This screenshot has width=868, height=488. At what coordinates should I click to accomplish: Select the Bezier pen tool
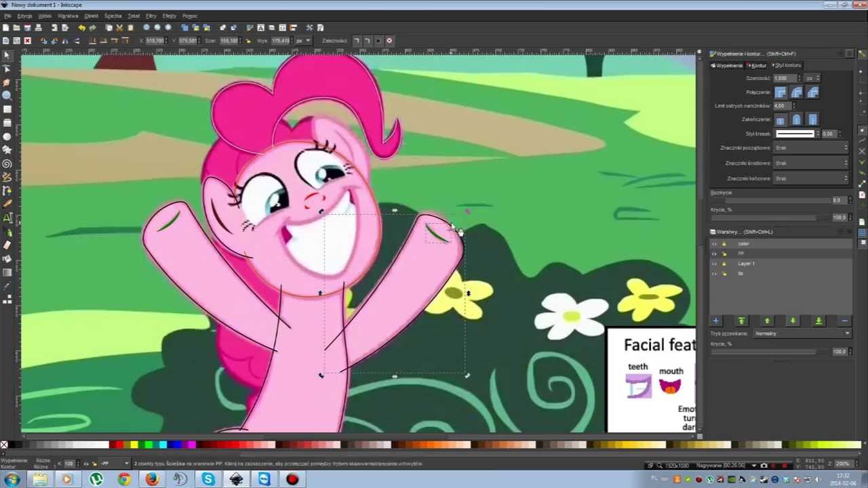pos(7,190)
